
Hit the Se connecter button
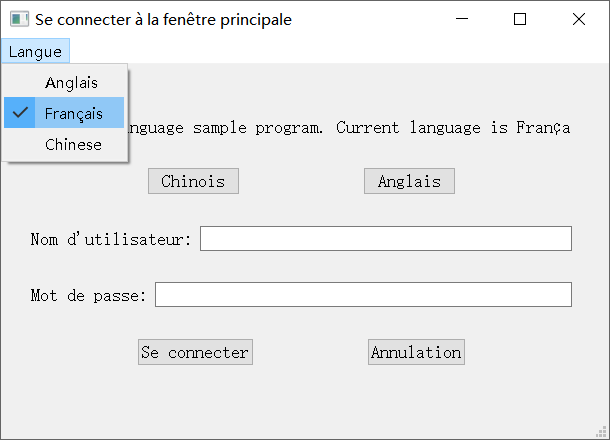(195, 352)
